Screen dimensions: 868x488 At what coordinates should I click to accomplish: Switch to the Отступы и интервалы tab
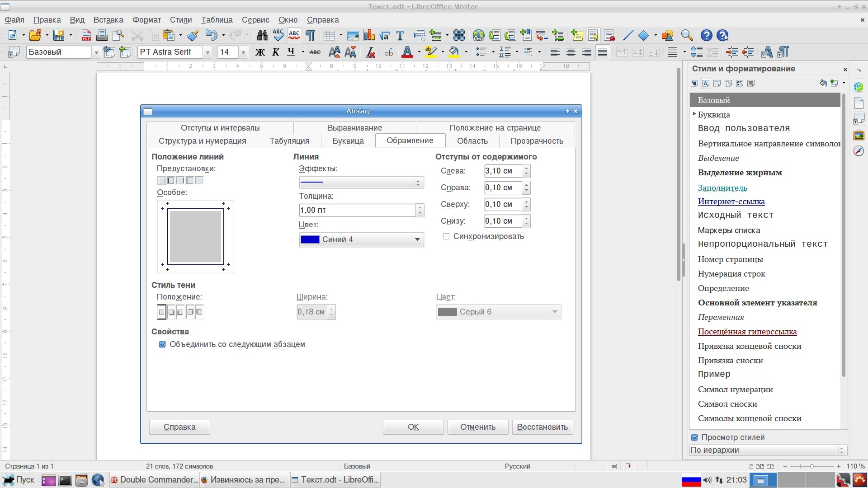(x=220, y=128)
